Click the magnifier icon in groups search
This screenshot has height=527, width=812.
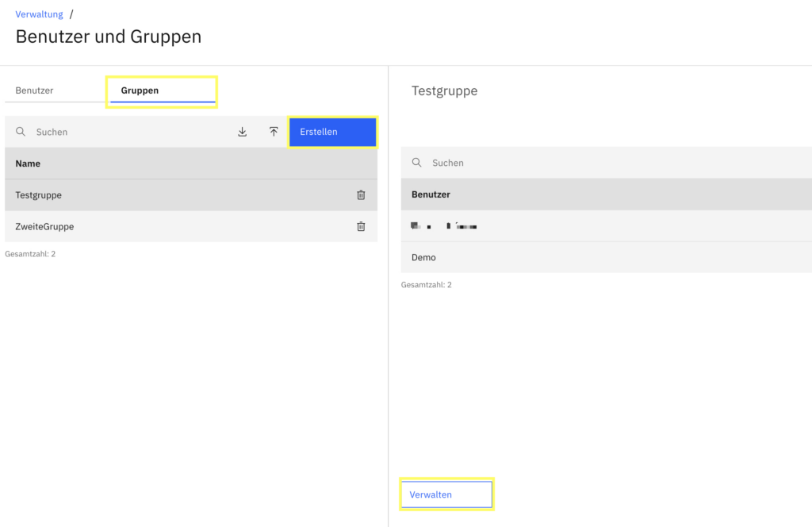pyautogui.click(x=21, y=132)
